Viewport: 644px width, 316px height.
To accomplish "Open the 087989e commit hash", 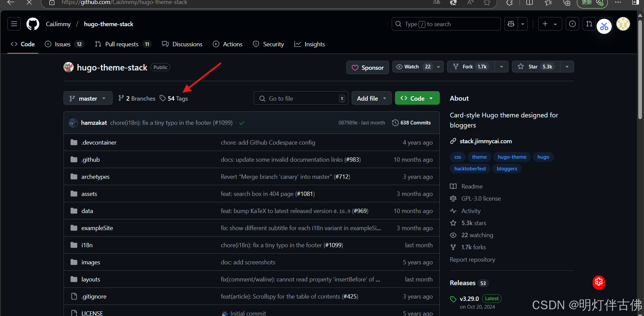I will (348, 123).
